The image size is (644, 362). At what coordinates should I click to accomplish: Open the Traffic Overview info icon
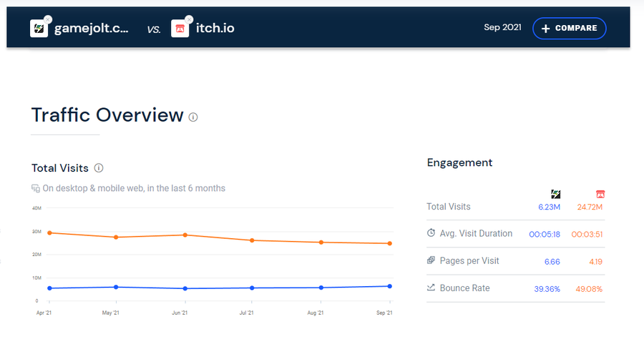tap(193, 117)
